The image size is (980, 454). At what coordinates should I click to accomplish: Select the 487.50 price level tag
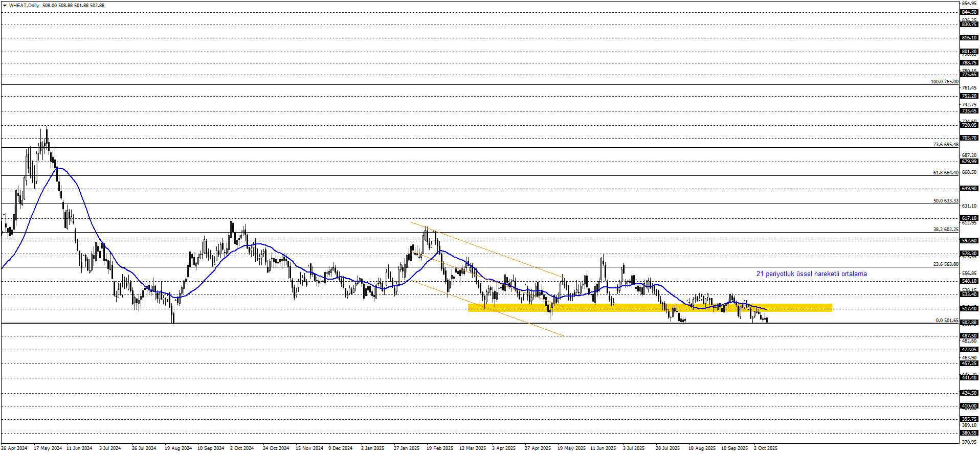click(969, 336)
